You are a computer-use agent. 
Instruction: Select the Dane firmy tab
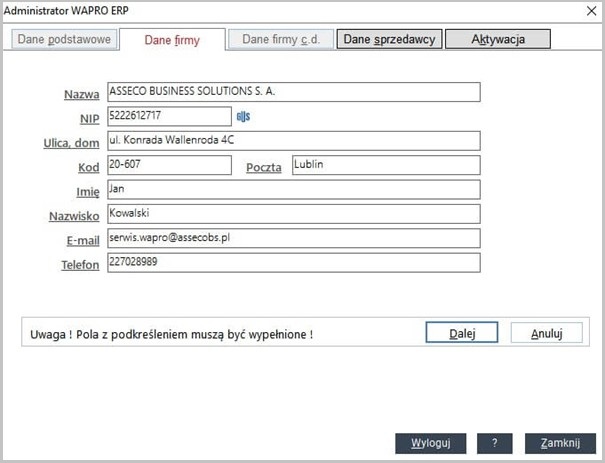pos(172,41)
